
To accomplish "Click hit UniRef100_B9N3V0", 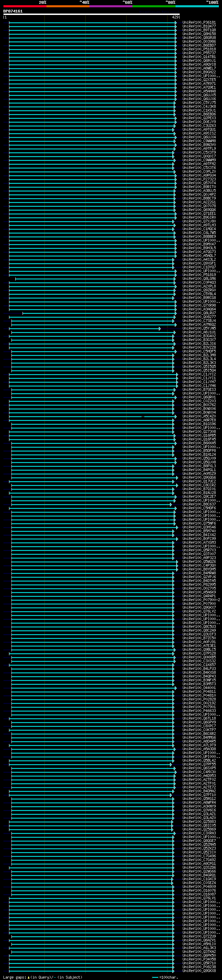I will coord(199,145).
